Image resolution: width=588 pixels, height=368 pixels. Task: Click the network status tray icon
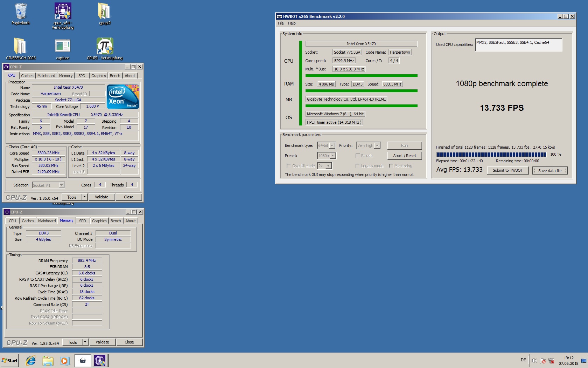coord(551,361)
